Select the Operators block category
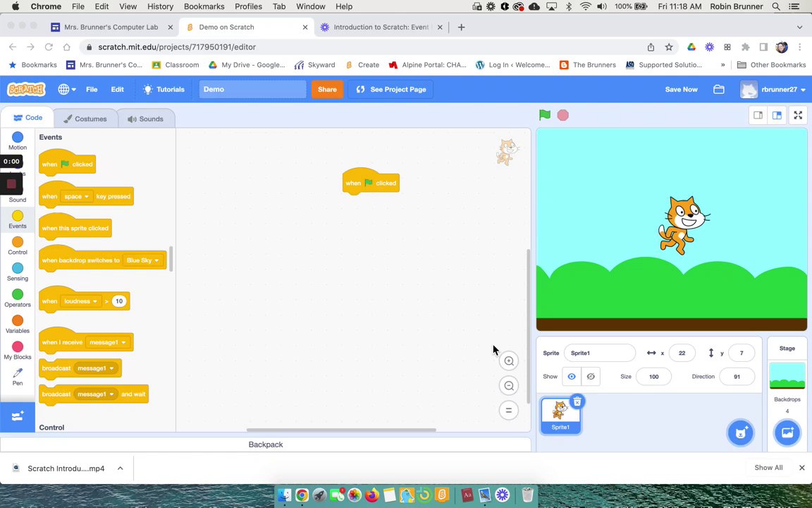This screenshot has height=508, width=812. (x=18, y=298)
